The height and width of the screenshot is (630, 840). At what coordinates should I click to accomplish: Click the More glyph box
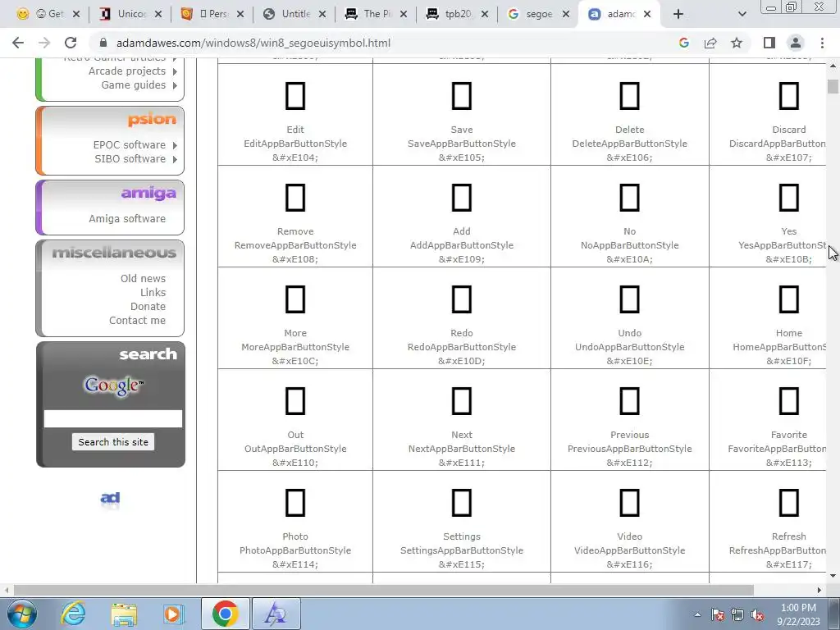[x=295, y=299]
